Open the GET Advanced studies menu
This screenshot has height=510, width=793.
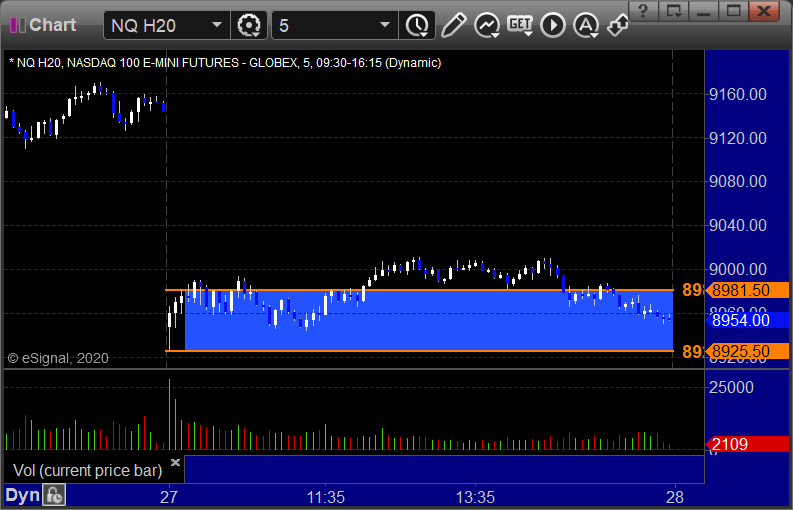click(520, 25)
